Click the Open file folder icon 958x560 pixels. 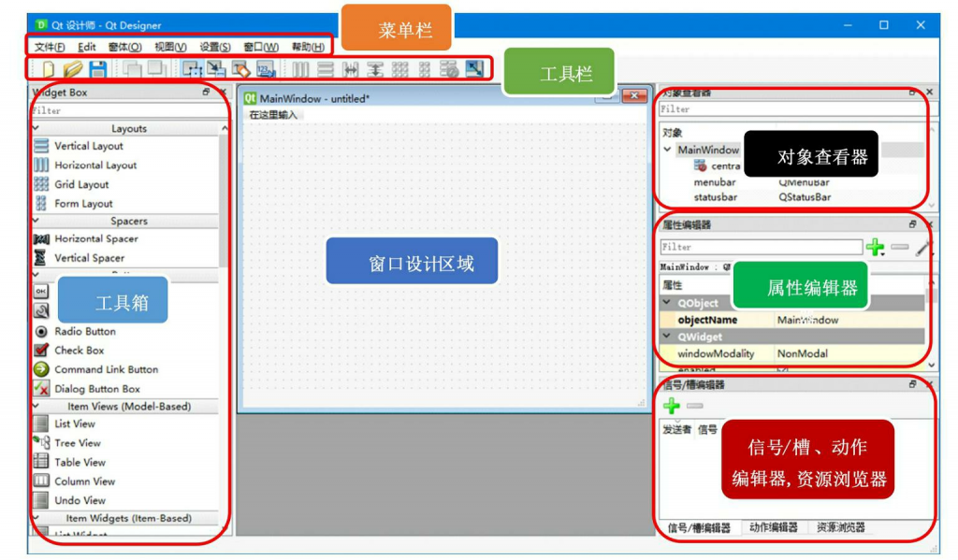pos(73,69)
